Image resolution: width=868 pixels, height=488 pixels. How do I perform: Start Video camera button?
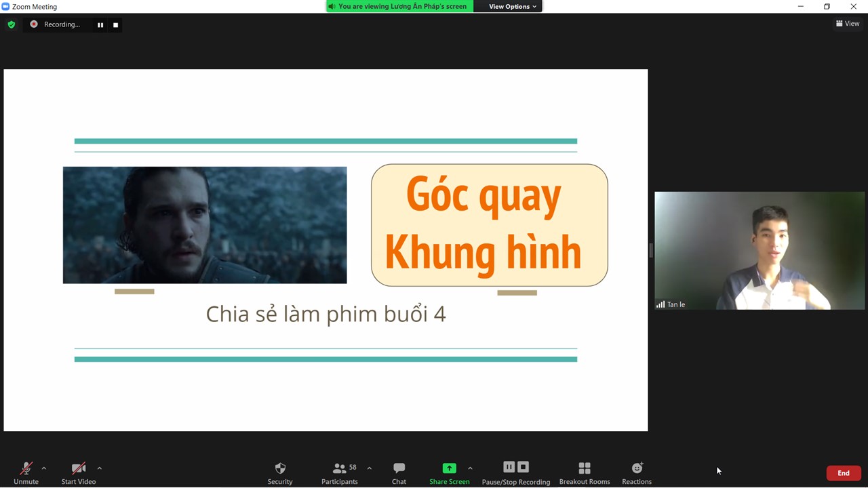79,472
